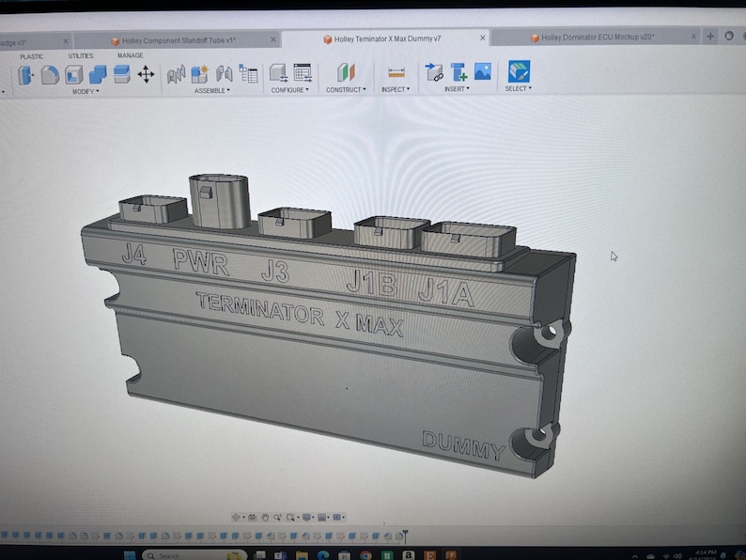The height and width of the screenshot is (560, 746).
Task: Switch to the MANAGE toolbar tab
Action: pos(130,55)
